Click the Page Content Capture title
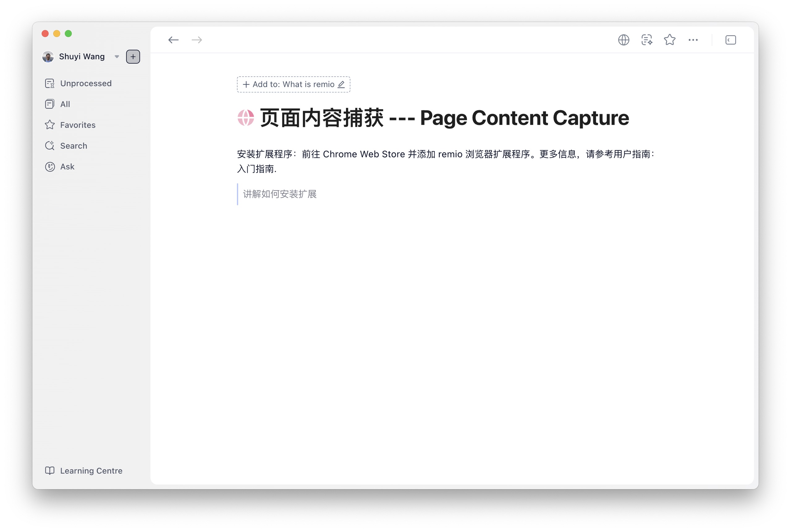Viewport: 791px width, 532px height. tap(445, 118)
